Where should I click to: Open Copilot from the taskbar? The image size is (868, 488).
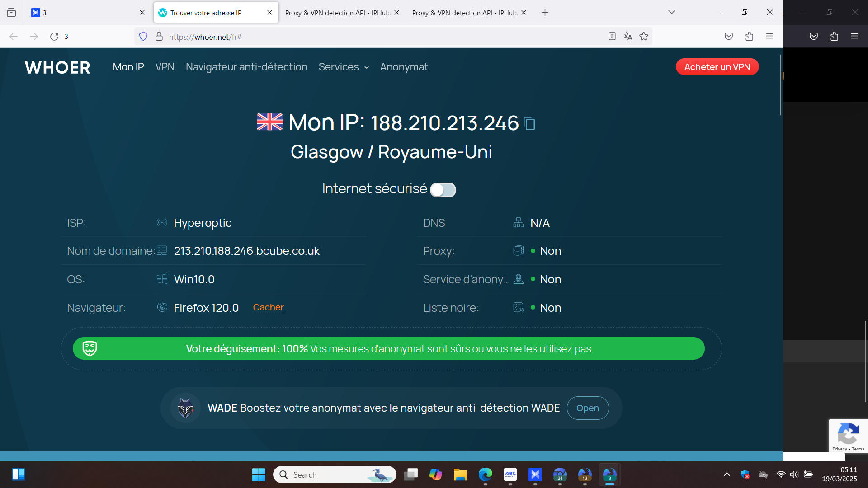click(436, 474)
